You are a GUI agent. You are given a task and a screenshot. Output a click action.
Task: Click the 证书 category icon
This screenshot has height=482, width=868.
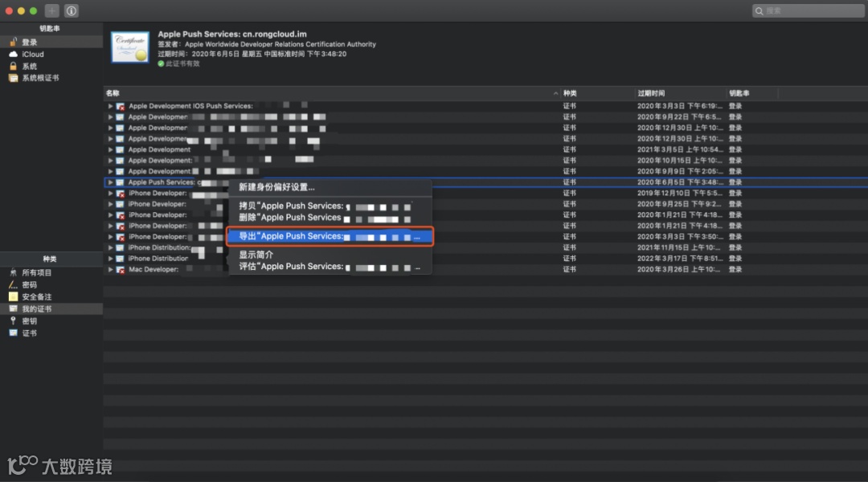click(x=14, y=333)
